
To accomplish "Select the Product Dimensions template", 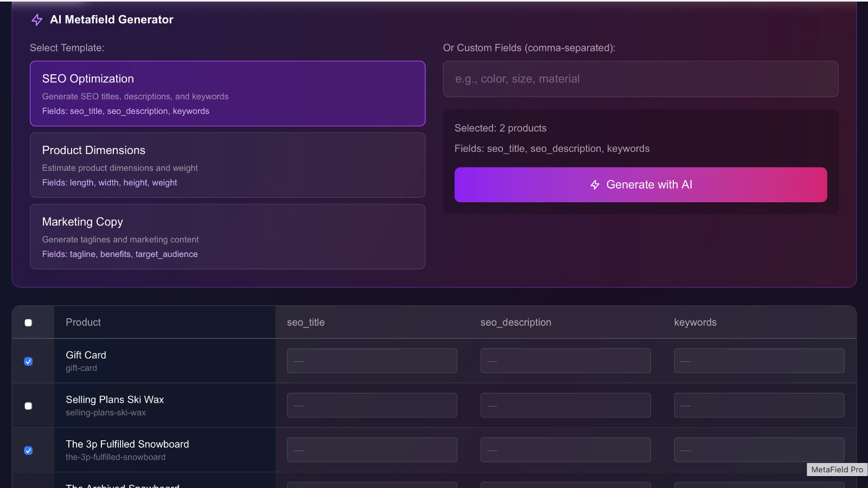I will (x=228, y=165).
